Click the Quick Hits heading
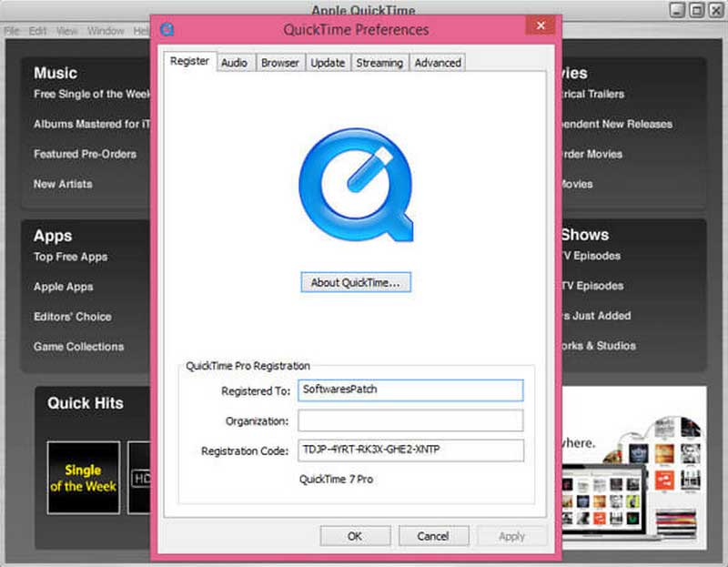This screenshot has height=567, width=728. click(86, 403)
